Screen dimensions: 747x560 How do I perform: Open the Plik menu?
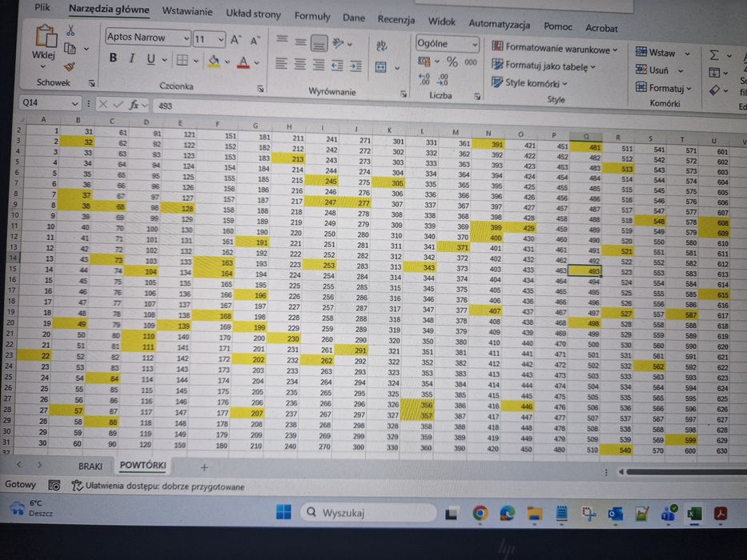[42, 7]
